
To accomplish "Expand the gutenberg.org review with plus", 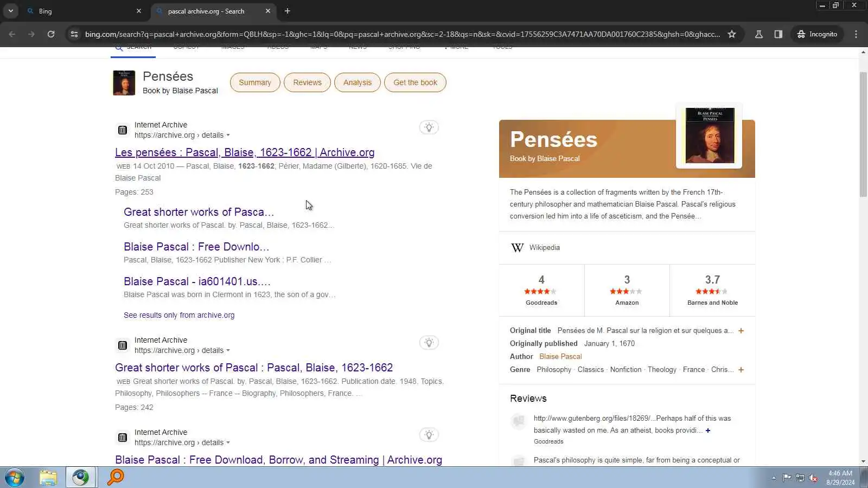I will (x=708, y=431).
